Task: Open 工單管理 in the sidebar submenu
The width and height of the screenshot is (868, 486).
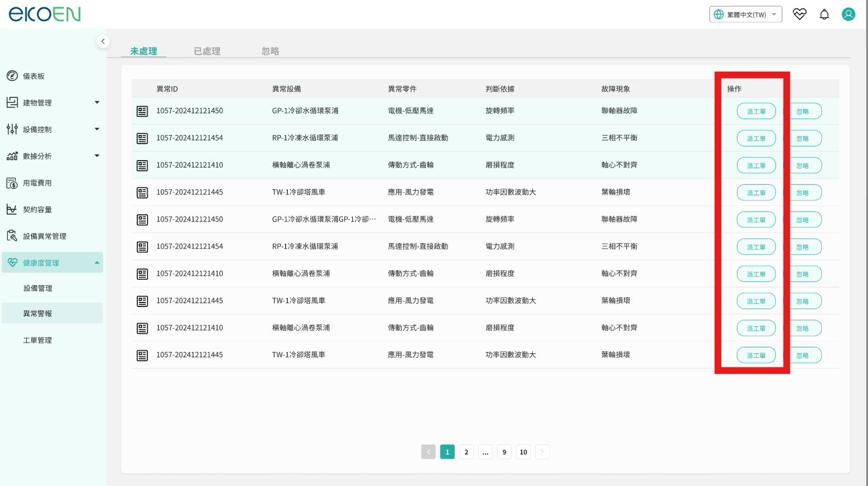Action: click(38, 340)
